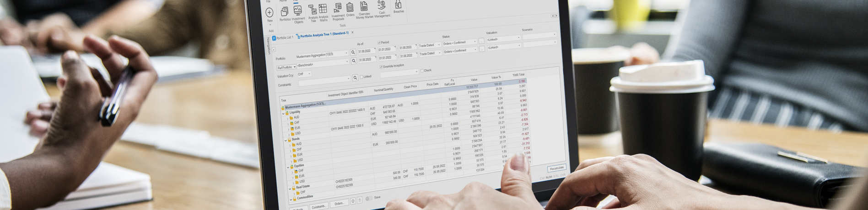Open the Orders ribbon tool

tap(350, 8)
